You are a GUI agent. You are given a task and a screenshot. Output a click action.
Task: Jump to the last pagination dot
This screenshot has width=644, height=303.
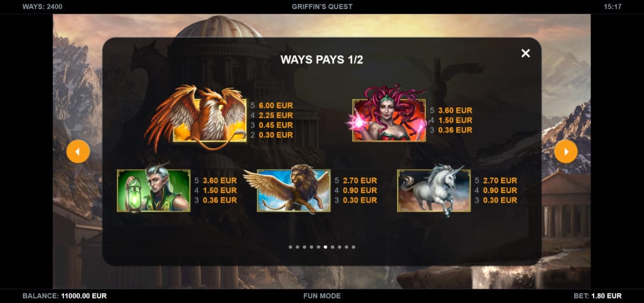pyautogui.click(x=353, y=247)
